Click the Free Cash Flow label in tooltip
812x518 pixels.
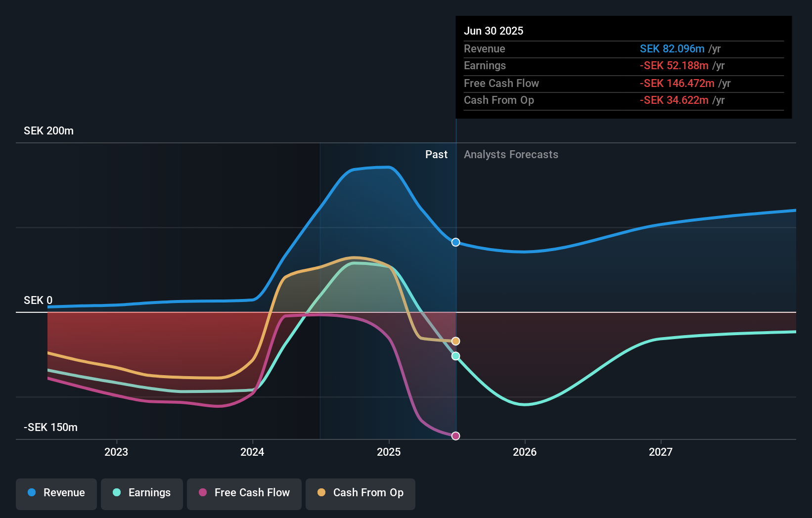pos(501,84)
